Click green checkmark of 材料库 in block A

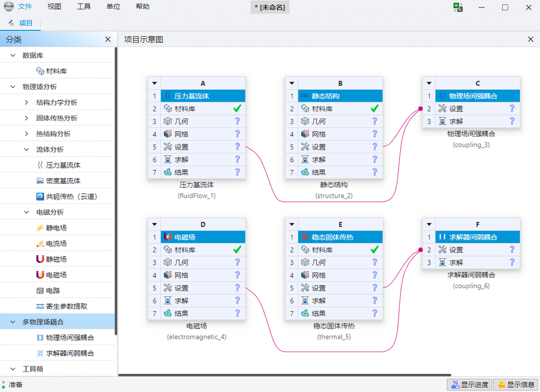click(x=237, y=109)
